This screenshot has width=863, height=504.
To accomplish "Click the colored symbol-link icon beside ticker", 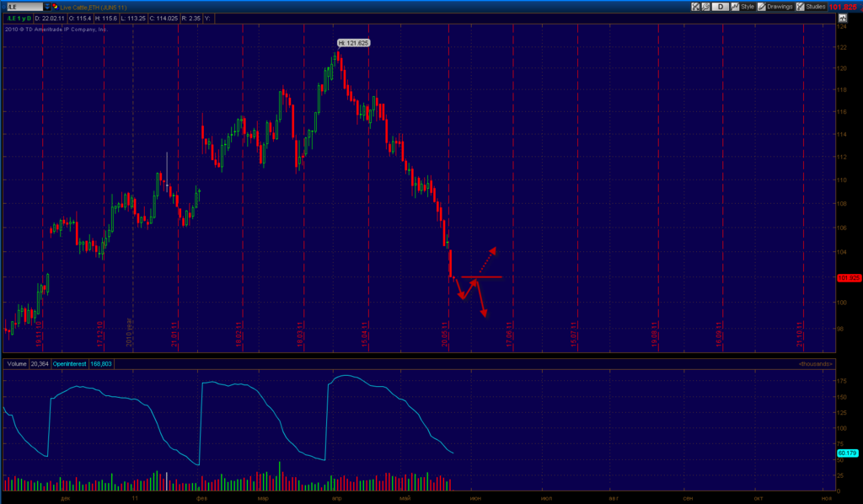I will click(x=55, y=7).
